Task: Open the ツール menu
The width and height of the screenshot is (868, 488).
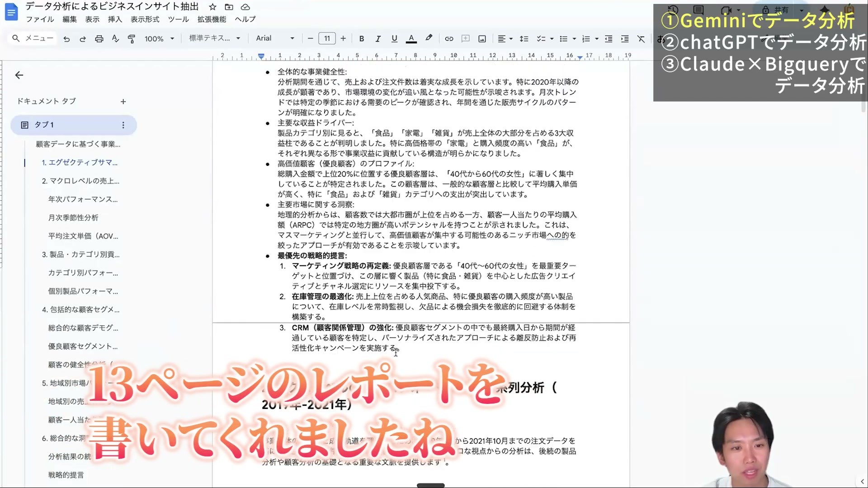Action: [179, 19]
